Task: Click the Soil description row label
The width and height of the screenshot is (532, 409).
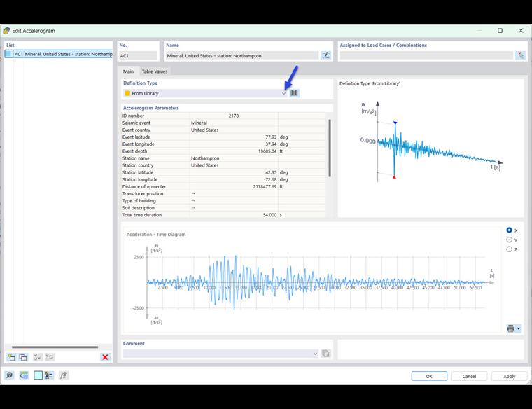Action: 139,208
